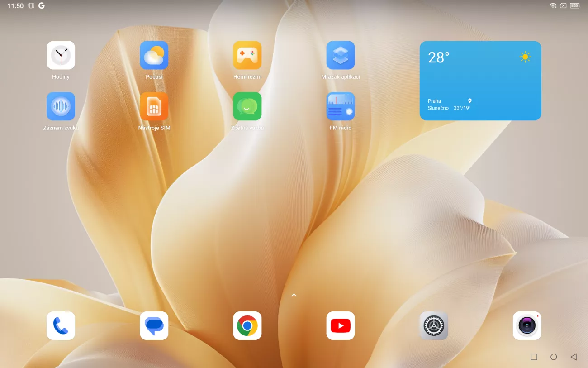The height and width of the screenshot is (368, 588).
Task: Open Google Messages from the dock
Action: [x=154, y=325]
